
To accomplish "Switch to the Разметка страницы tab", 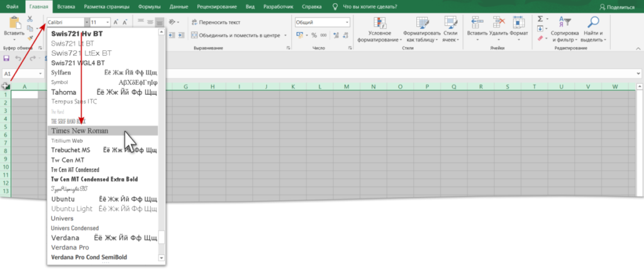I will click(107, 7).
